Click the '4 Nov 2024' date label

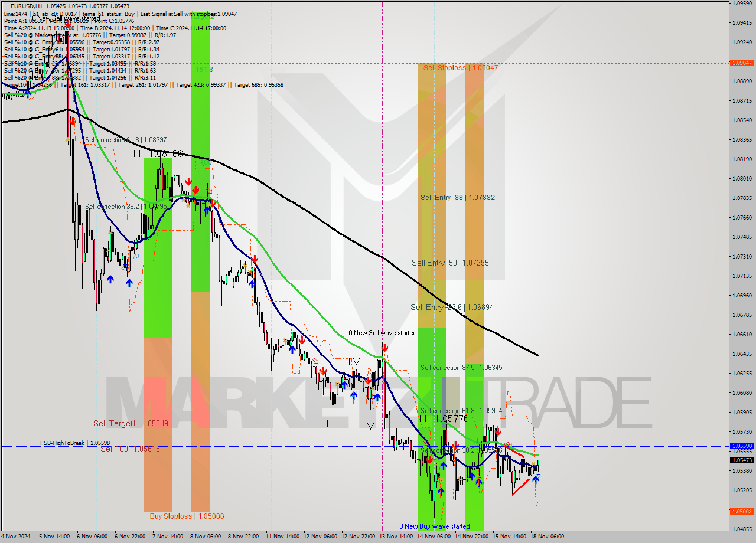(x=16, y=537)
